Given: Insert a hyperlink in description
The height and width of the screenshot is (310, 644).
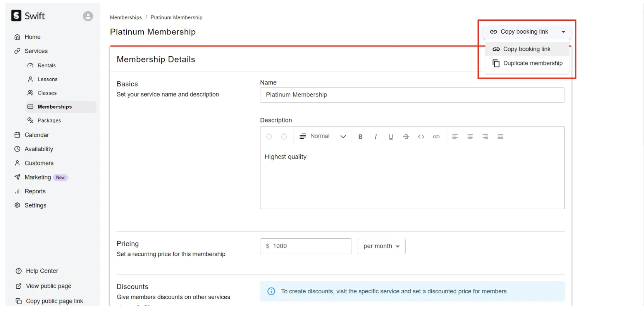Looking at the screenshot, I should 436,137.
